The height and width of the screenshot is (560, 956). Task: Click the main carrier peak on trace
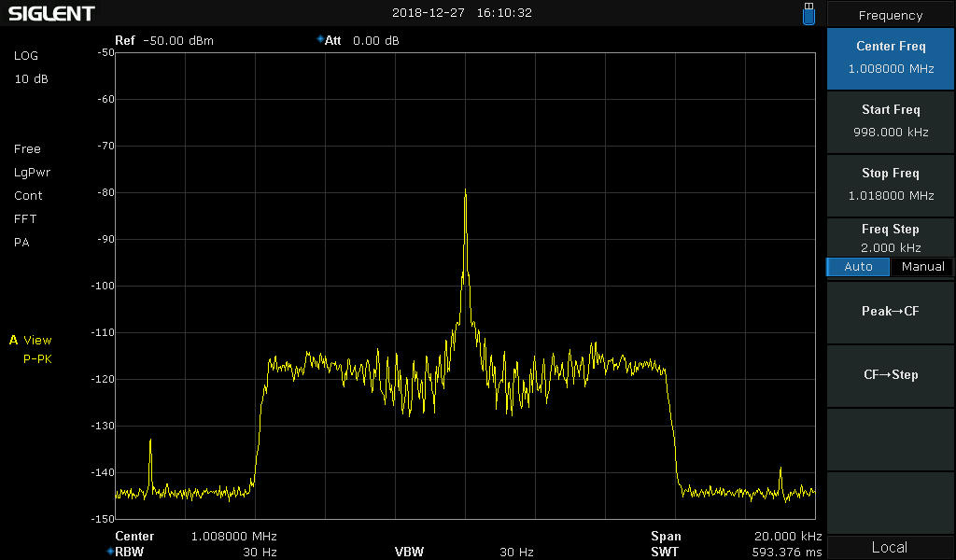click(x=465, y=193)
